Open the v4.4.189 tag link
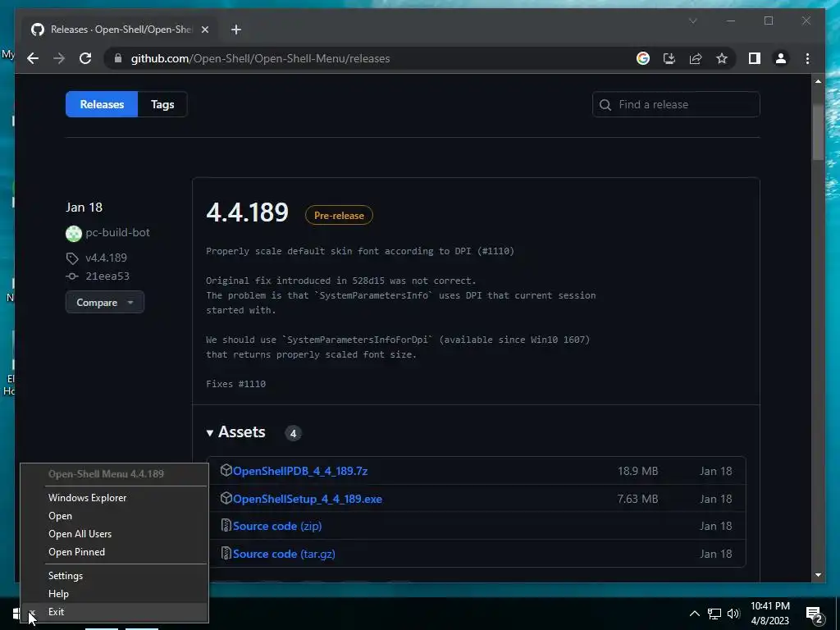Screen dimensions: 840x630 [106, 258]
